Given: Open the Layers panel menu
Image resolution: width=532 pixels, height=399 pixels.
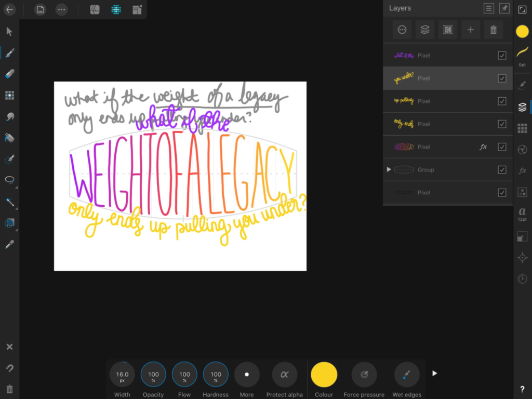Looking at the screenshot, I should [x=488, y=8].
